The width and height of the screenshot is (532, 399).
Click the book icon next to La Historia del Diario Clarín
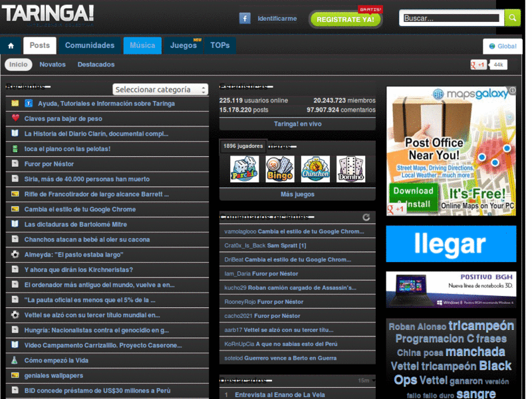15,134
